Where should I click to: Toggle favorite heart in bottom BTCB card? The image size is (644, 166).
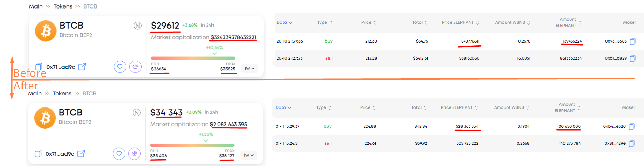click(x=119, y=154)
